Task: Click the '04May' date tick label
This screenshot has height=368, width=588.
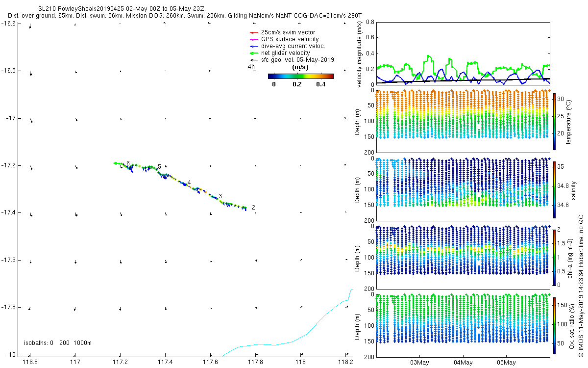Action: 463,363
